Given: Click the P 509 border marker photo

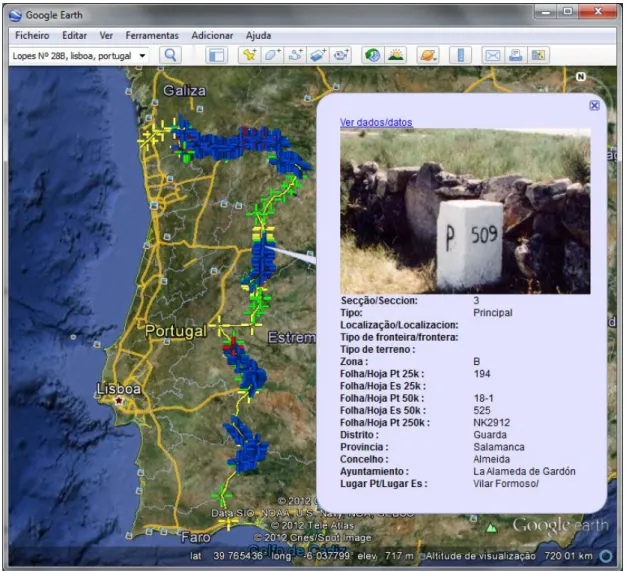Looking at the screenshot, I should tap(465, 211).
